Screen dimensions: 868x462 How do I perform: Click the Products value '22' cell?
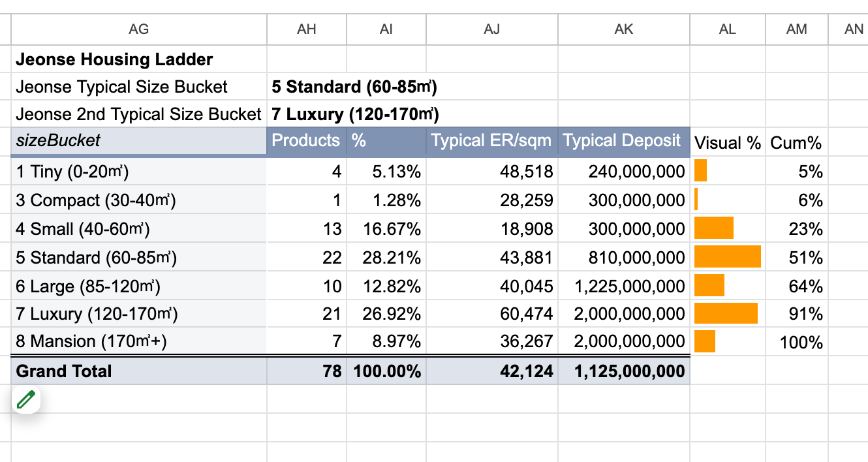(x=307, y=258)
